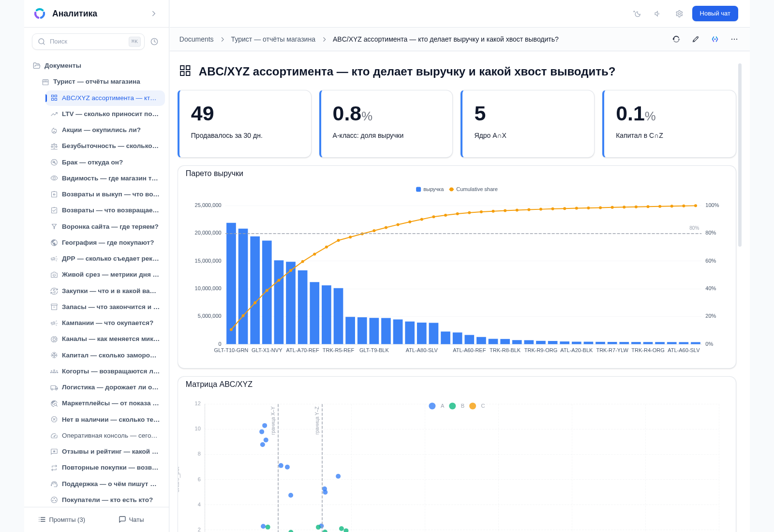Open the code view brackets icon
Viewport: 774px width, 532px height.
pos(715,39)
